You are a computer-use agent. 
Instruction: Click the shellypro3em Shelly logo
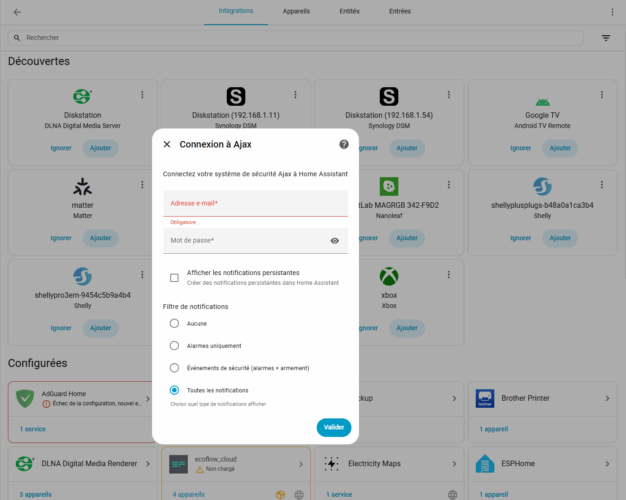[x=83, y=276]
